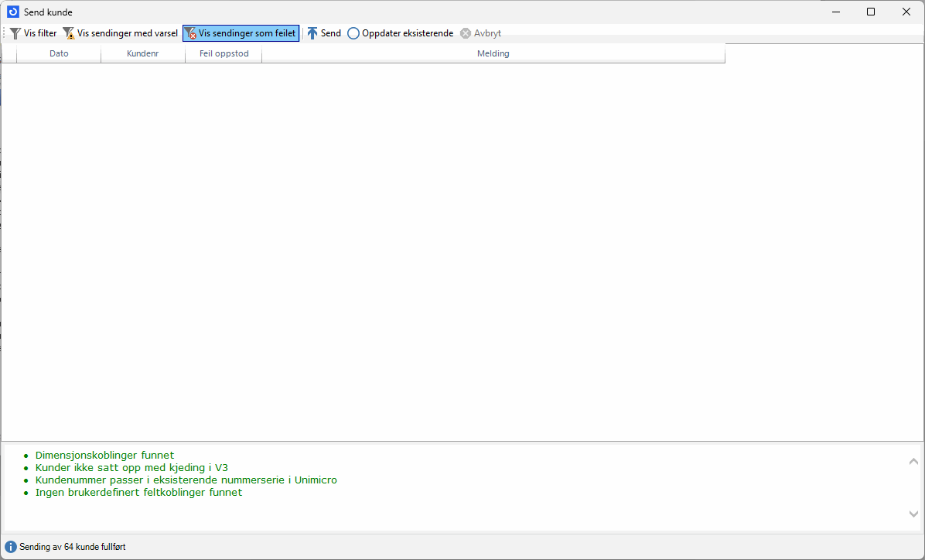Sort by the Dato column header
The image size is (925, 560).
click(x=59, y=54)
